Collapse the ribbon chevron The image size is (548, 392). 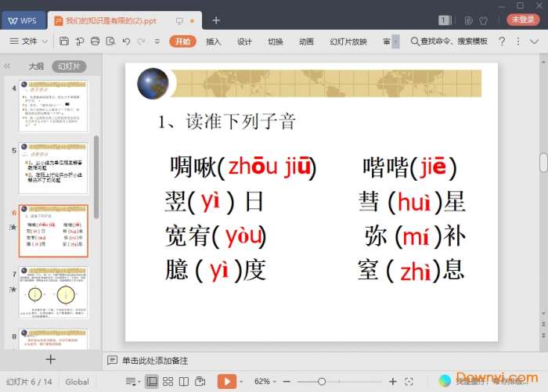point(534,41)
